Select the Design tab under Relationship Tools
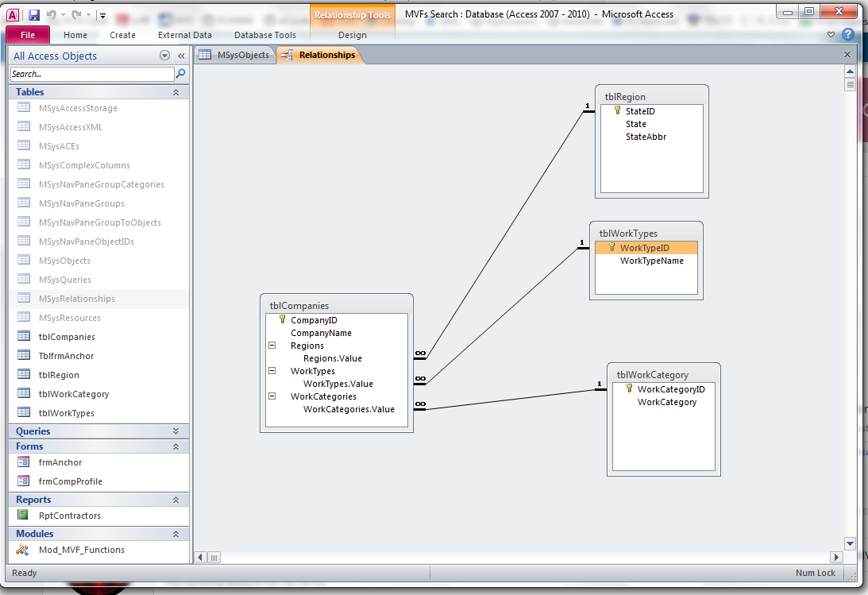This screenshot has width=868, height=595. (x=353, y=35)
